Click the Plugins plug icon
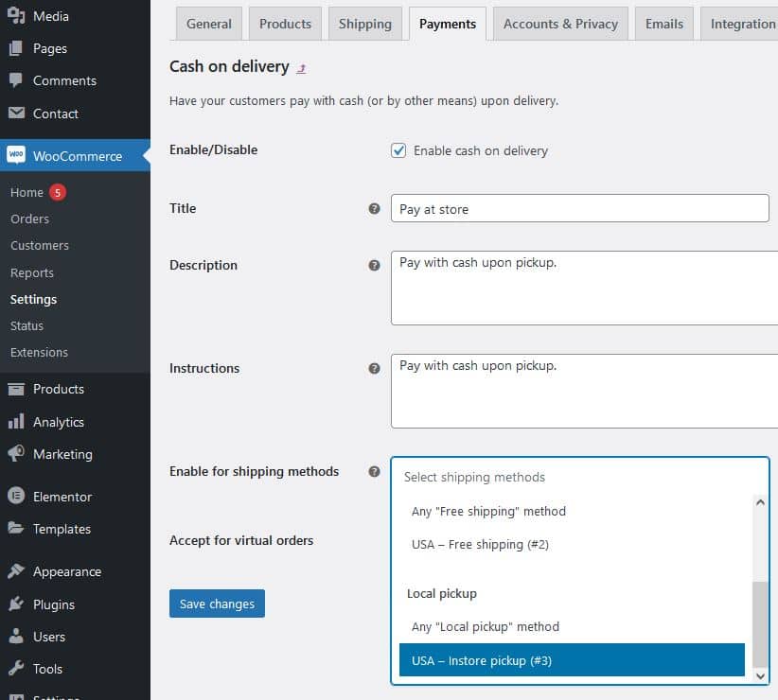 click(x=16, y=604)
